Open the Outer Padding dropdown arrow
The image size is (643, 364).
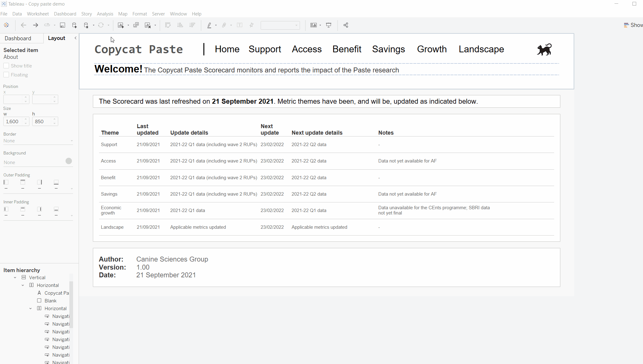pyautogui.click(x=72, y=188)
